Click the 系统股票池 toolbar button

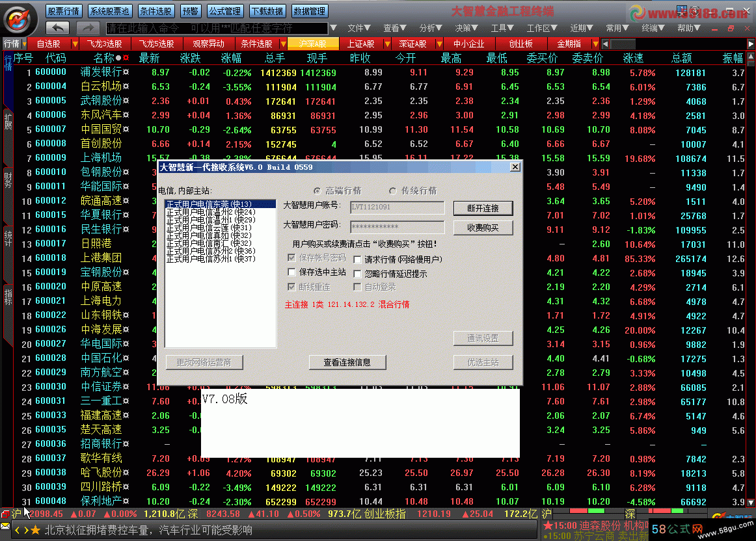point(109,10)
